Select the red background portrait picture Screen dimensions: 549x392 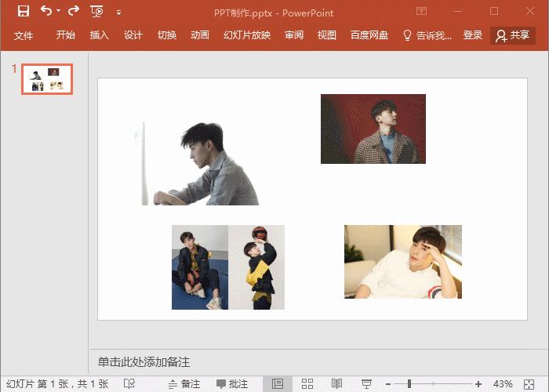click(x=373, y=129)
